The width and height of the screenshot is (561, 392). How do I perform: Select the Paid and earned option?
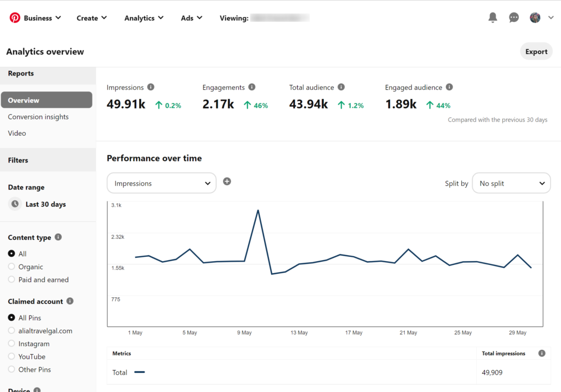[x=12, y=280]
